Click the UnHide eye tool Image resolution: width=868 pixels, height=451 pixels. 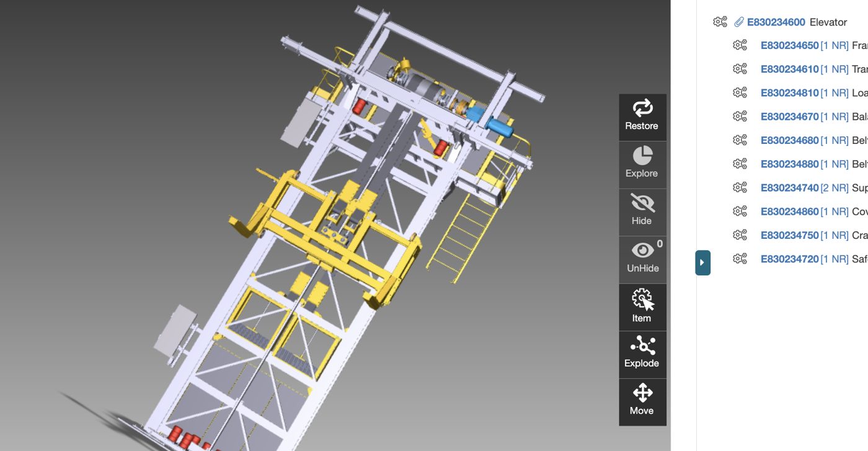(x=642, y=260)
